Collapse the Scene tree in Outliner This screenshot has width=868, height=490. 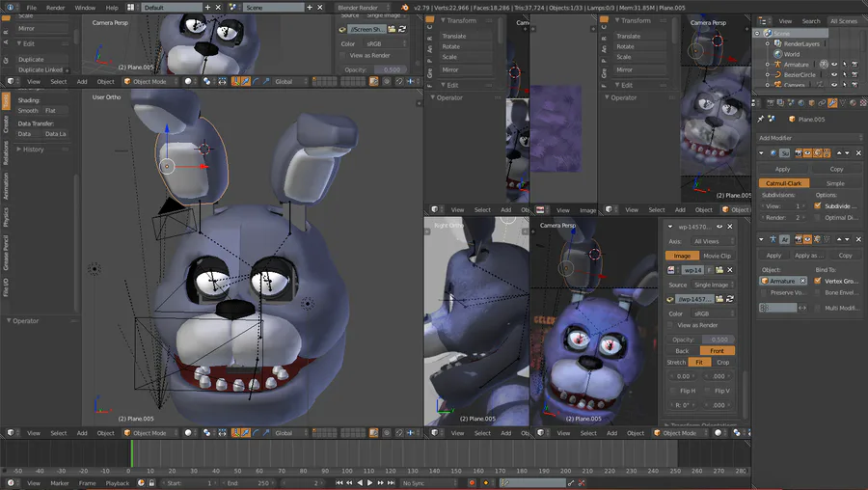tap(757, 33)
